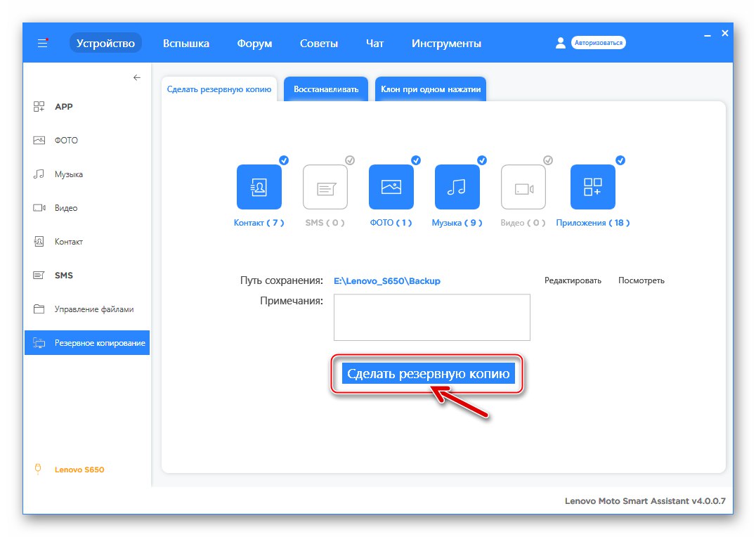Select the Музыка backup tile icon
The height and width of the screenshot is (537, 756).
tap(457, 187)
